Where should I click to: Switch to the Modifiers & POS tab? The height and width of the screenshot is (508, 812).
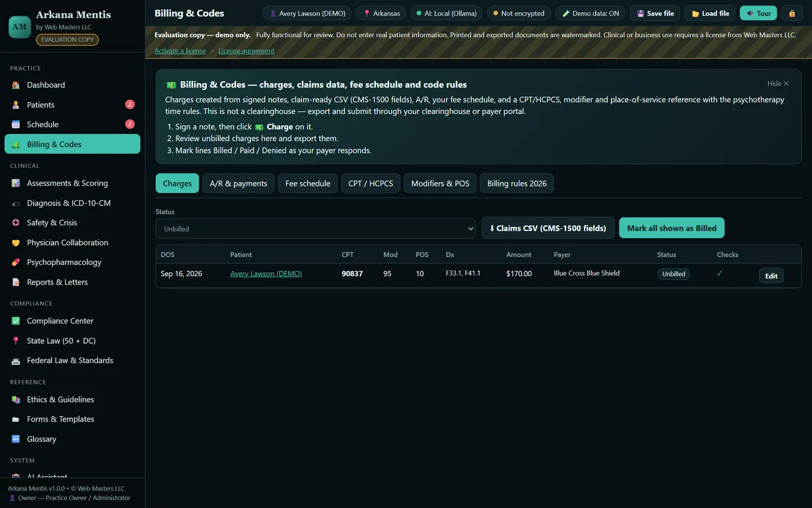click(440, 183)
